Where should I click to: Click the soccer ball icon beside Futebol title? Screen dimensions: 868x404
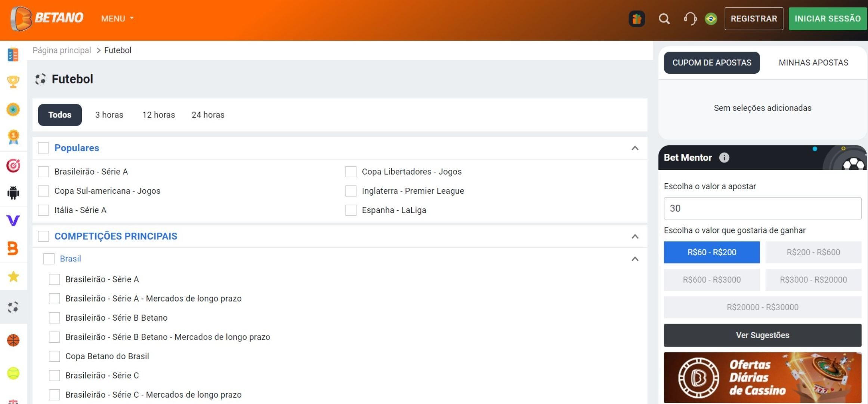click(x=40, y=79)
